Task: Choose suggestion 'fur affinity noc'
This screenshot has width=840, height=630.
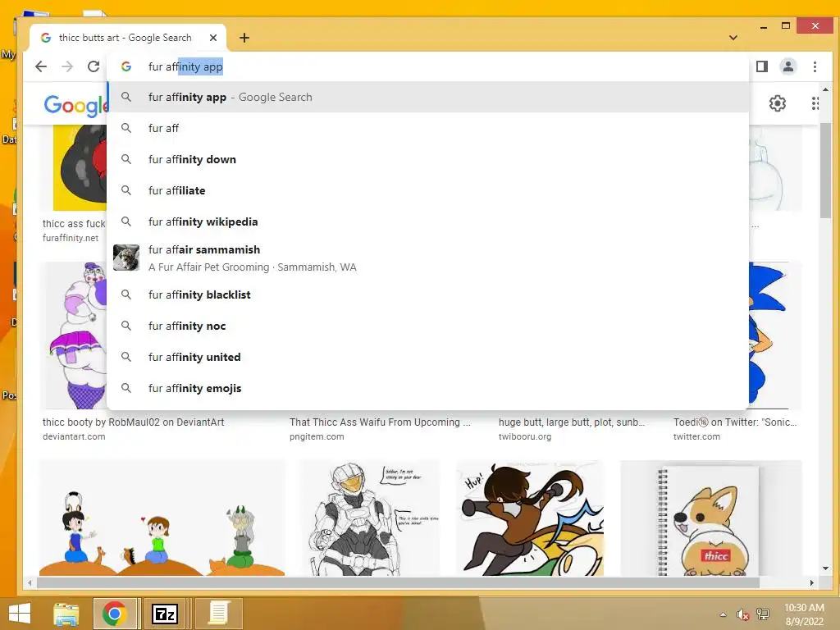Action: tap(427, 326)
